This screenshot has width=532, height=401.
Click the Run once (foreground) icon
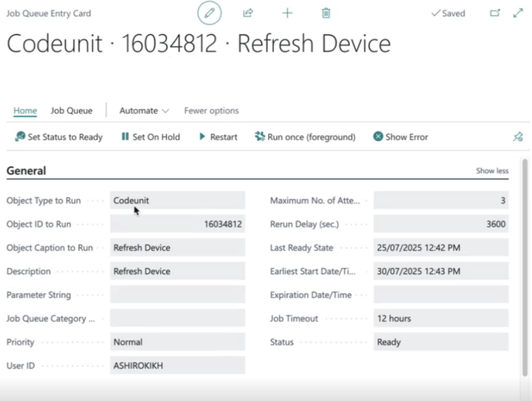coord(260,136)
